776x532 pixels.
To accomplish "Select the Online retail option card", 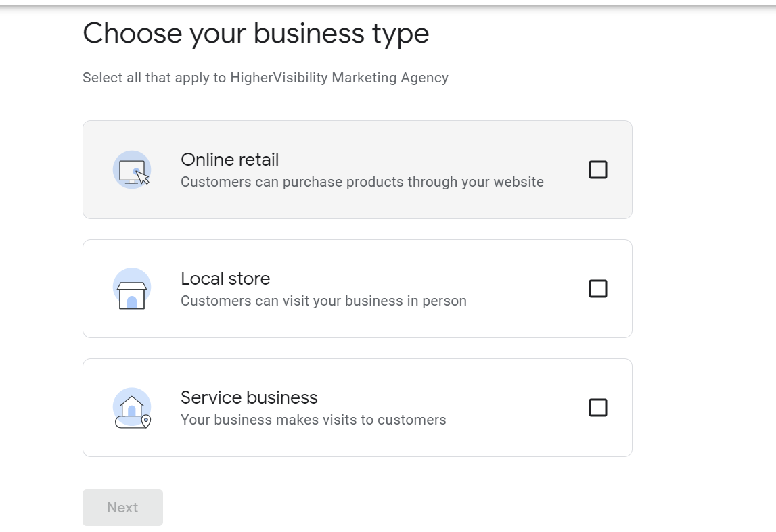I will click(357, 170).
